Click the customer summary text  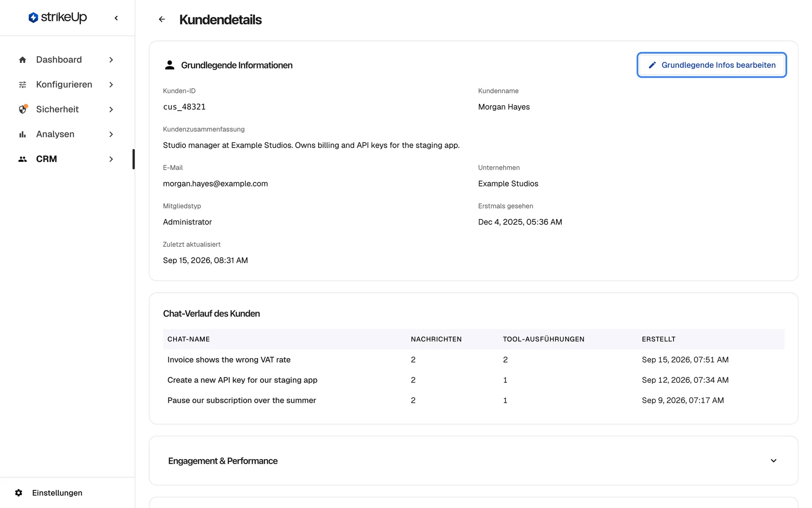coord(311,145)
